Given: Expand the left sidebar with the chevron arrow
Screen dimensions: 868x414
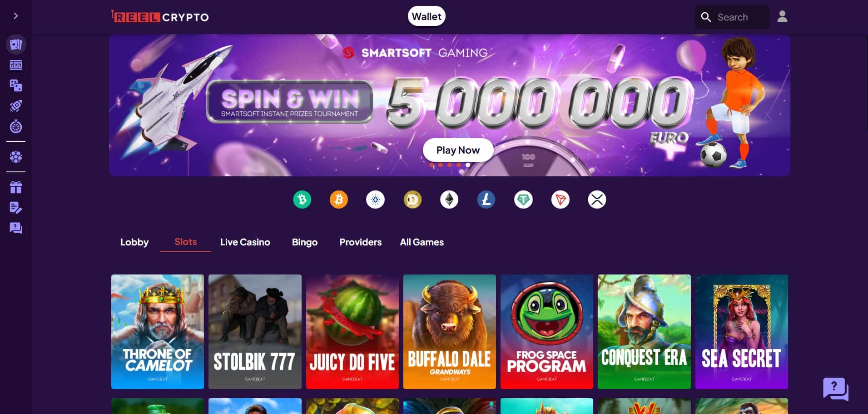Looking at the screenshot, I should pyautogui.click(x=16, y=16).
